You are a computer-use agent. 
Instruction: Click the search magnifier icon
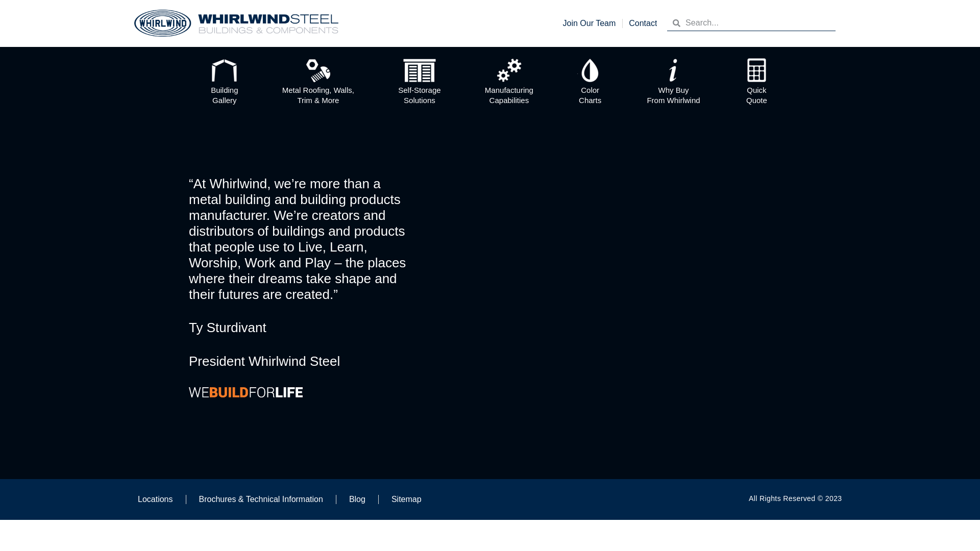(676, 23)
